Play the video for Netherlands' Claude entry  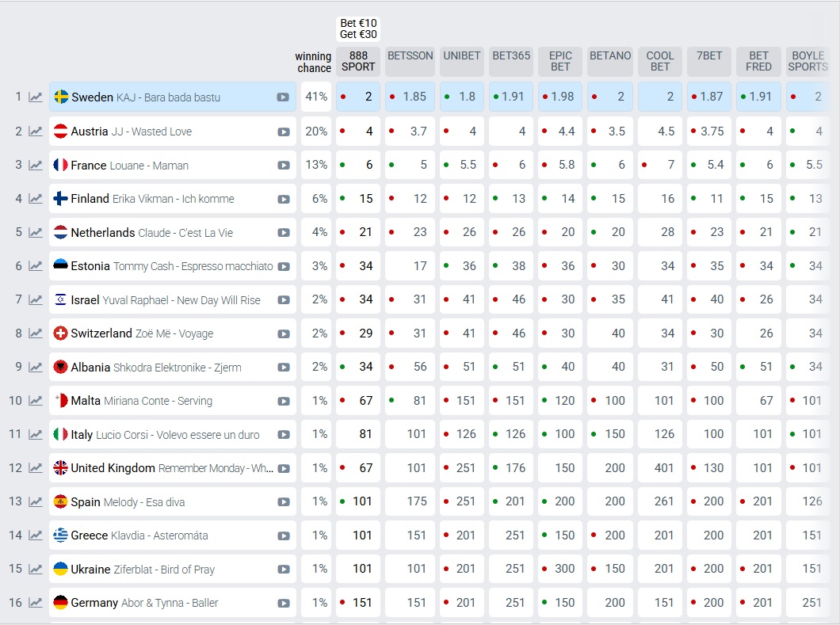[x=283, y=233]
